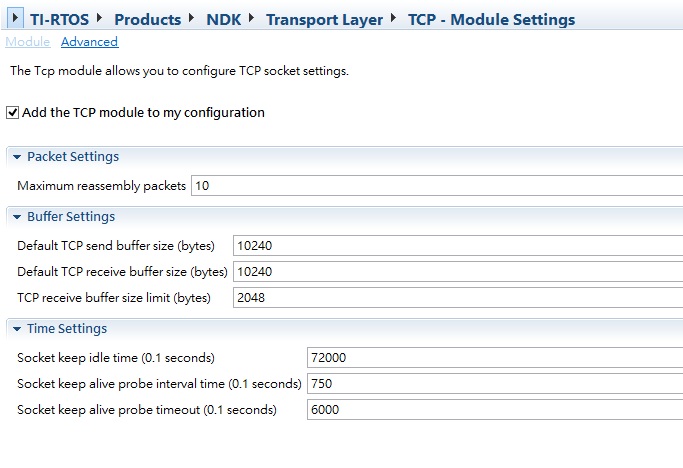Click the TCP receive buffer size limit field
Image resolution: width=683 pixels, height=468 pixels.
point(458,298)
